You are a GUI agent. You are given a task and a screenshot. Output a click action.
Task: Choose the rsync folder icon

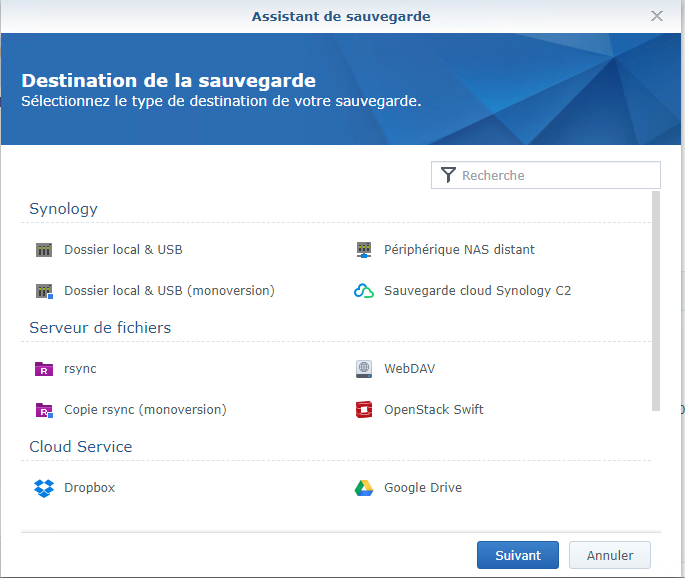(x=44, y=369)
